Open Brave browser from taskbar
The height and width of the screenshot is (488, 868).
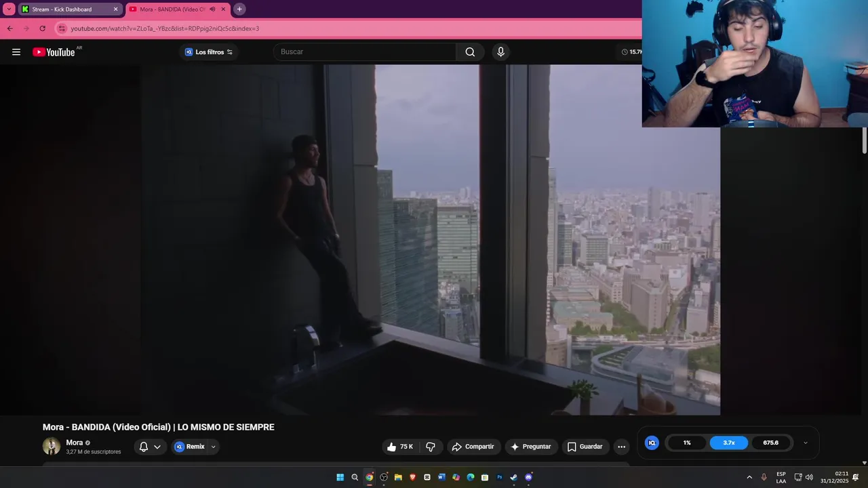(412, 477)
